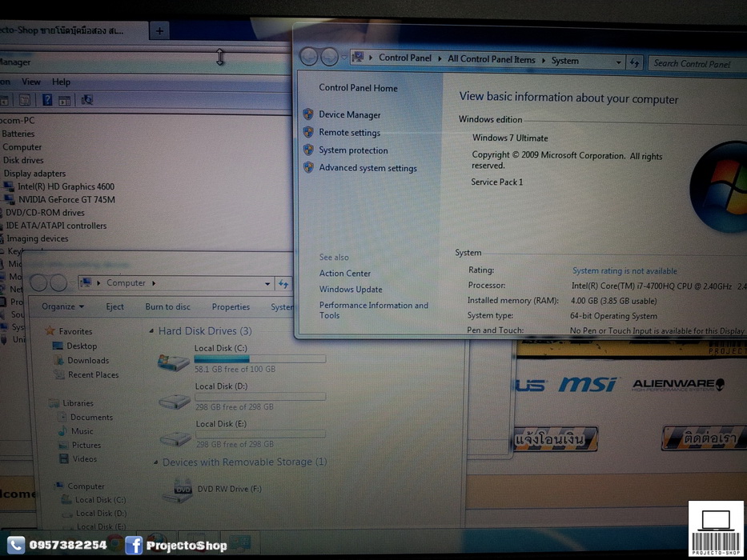This screenshot has height=560, width=747.
Task: Click the Advanced system settings shield icon
Action: (308, 167)
